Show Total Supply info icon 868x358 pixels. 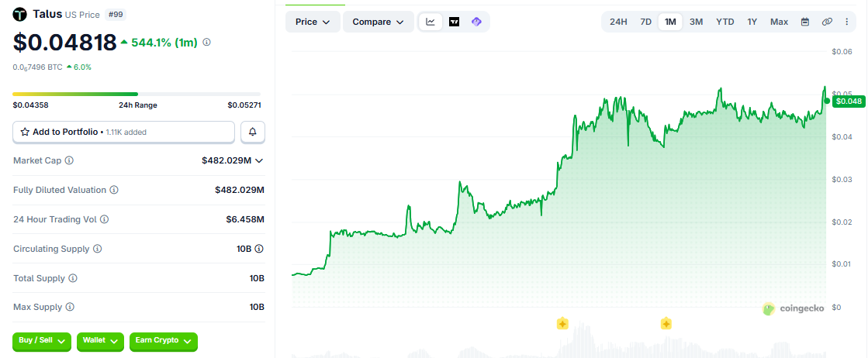(72, 278)
